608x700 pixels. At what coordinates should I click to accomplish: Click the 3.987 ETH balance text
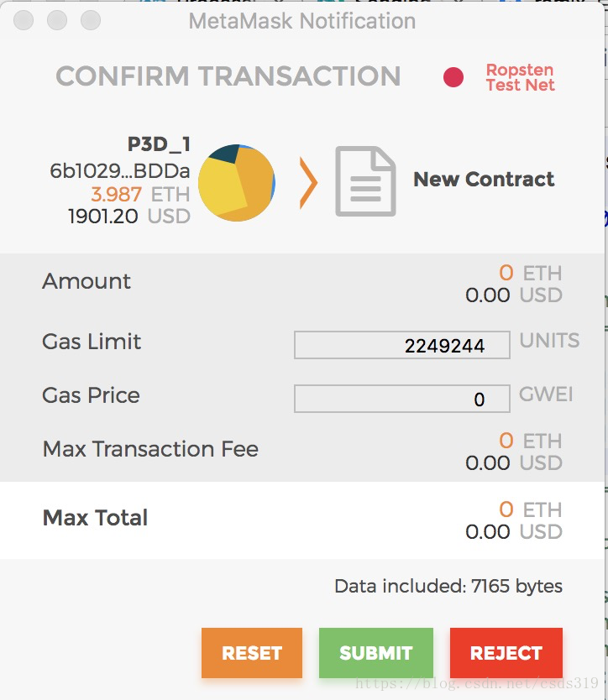tap(140, 194)
